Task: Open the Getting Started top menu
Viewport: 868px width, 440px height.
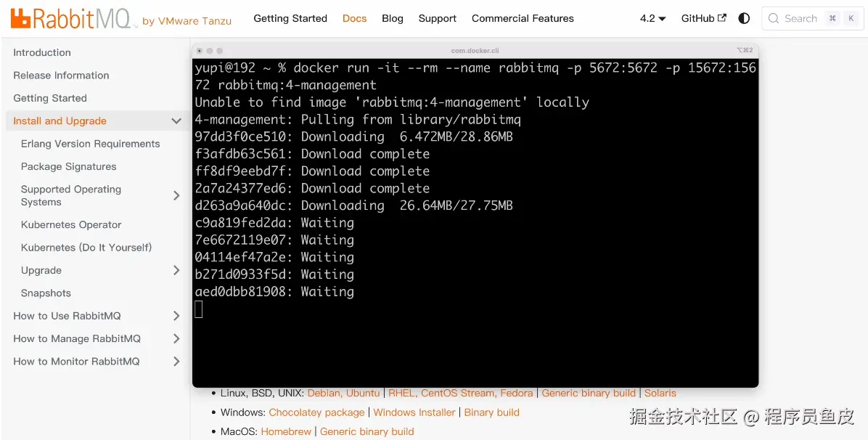Action: click(290, 18)
